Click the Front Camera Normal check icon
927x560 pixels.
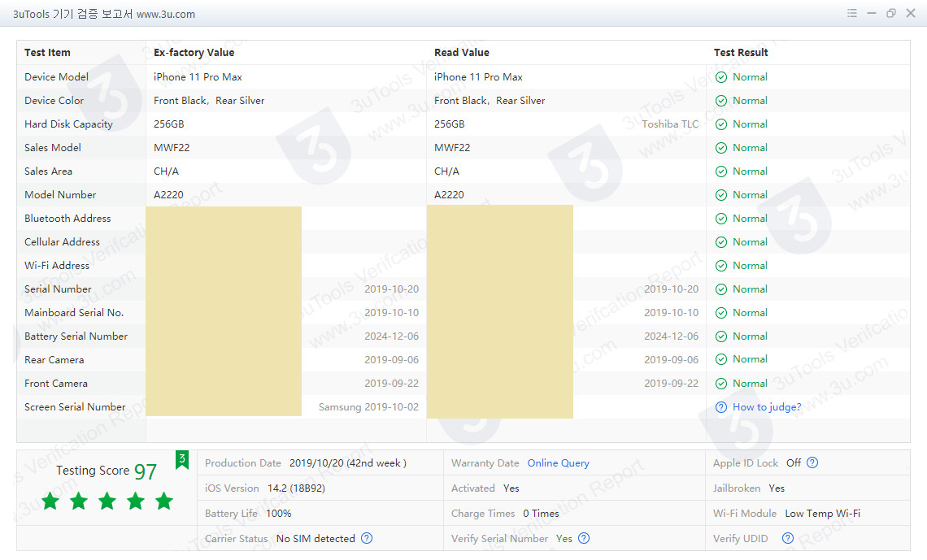point(721,384)
